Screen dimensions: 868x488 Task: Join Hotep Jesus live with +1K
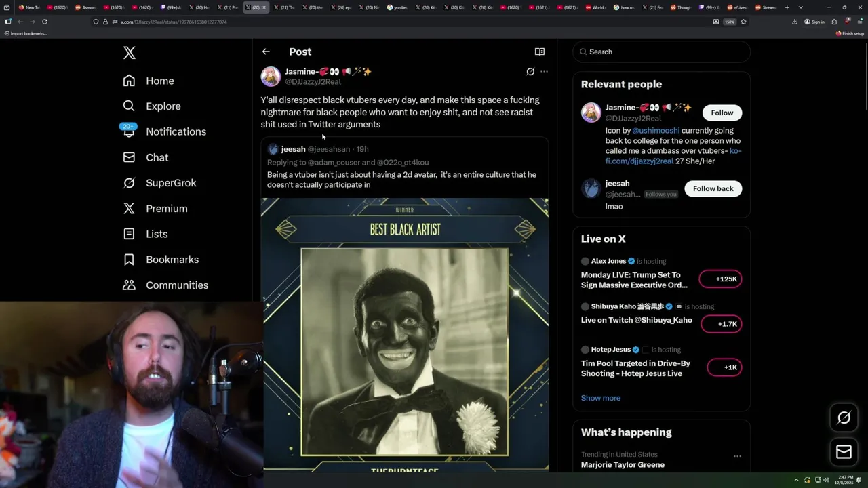coord(724,367)
